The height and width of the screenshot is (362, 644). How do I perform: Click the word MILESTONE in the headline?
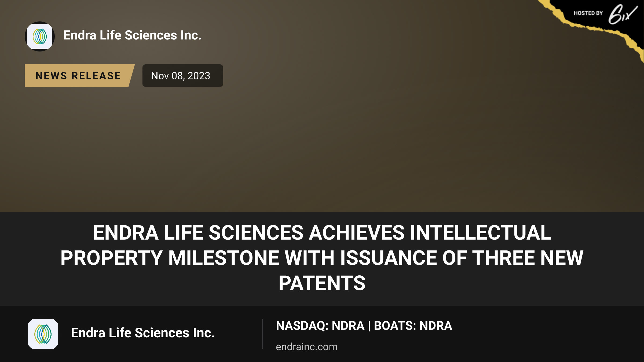(x=224, y=258)
